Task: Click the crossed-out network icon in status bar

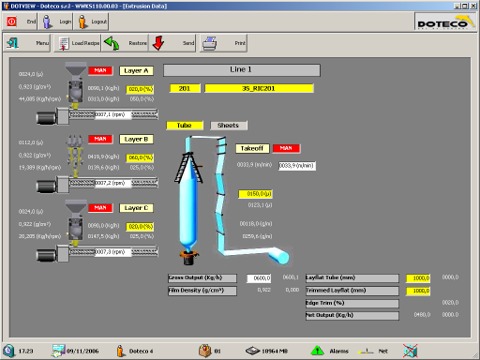Action: tap(410, 351)
